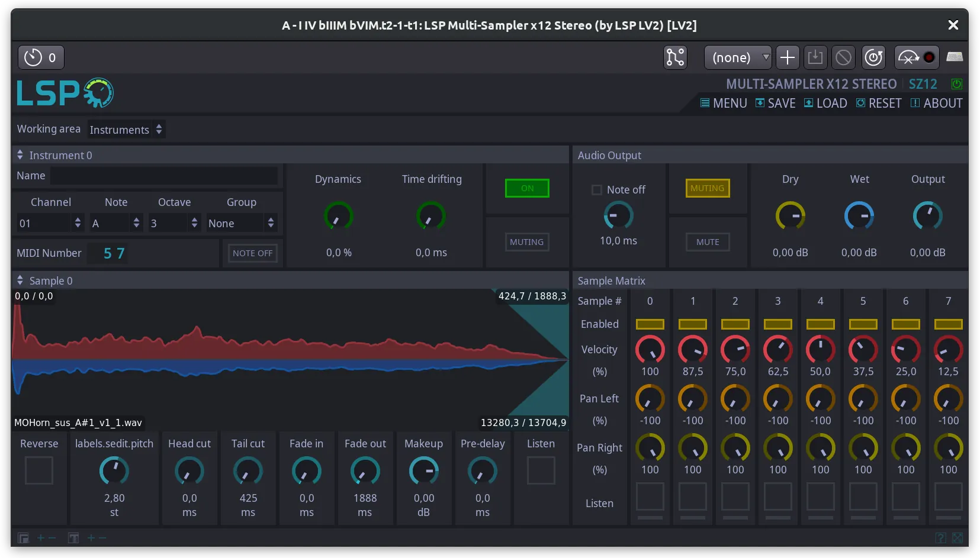Click the bypass power-cycle icon
The width and height of the screenshot is (980, 558).
(x=873, y=57)
